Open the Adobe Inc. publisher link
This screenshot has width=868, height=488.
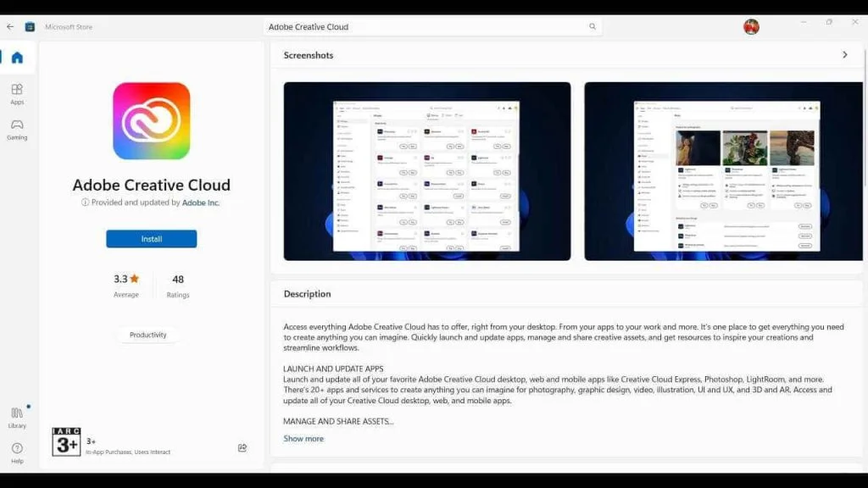tap(201, 202)
